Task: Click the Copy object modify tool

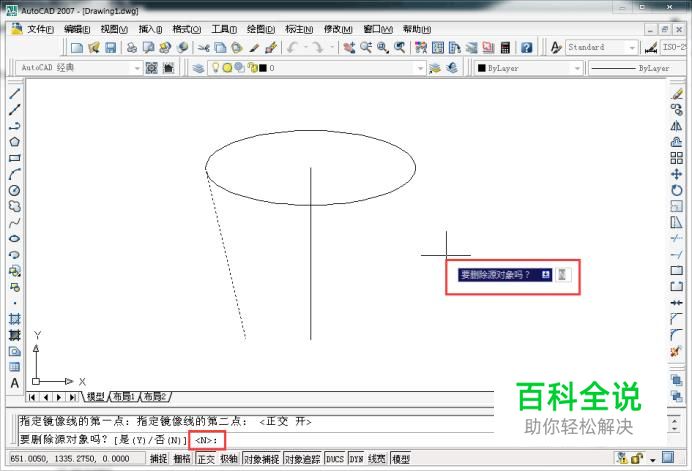Action: [677, 109]
